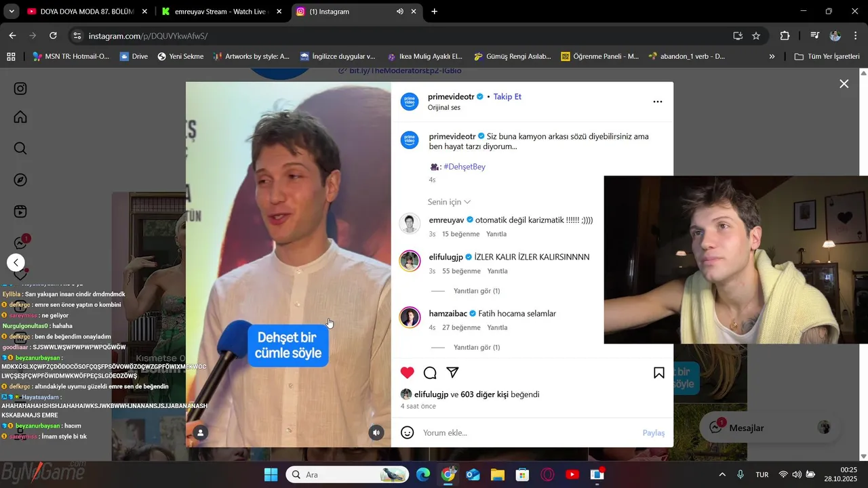The width and height of the screenshot is (868, 488).
Task: Open emreuyav commenter avatar
Action: (x=410, y=224)
